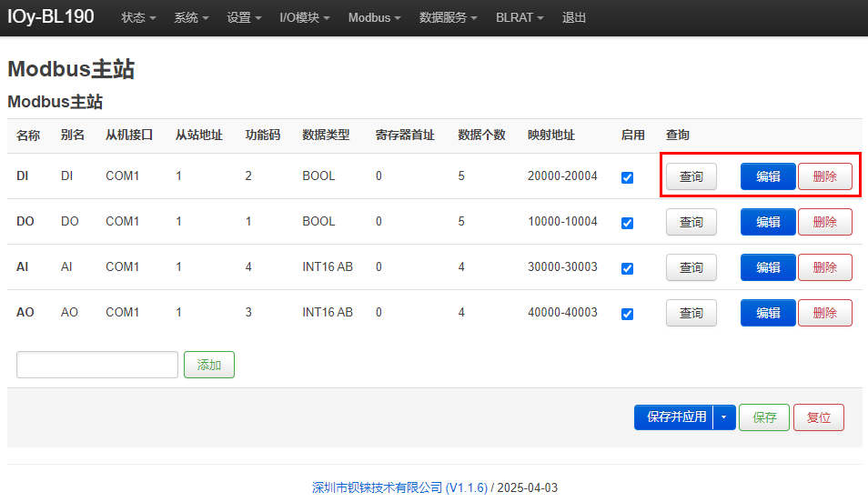Click the 数据类型 column header

click(x=326, y=135)
